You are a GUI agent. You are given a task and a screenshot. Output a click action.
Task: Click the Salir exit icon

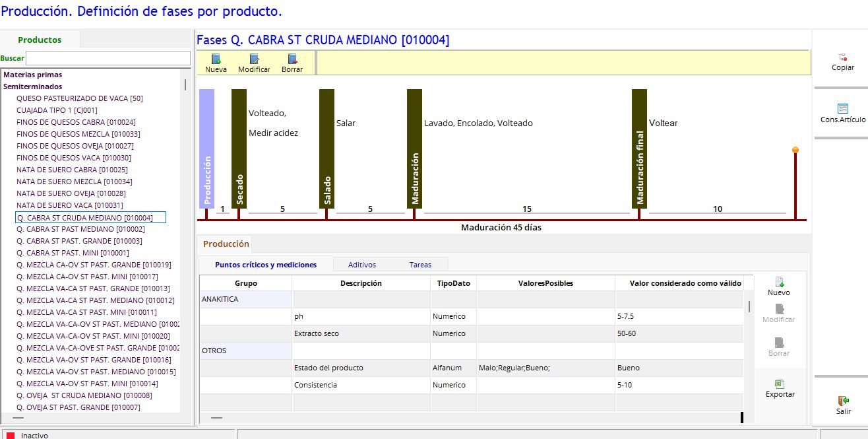click(x=843, y=401)
